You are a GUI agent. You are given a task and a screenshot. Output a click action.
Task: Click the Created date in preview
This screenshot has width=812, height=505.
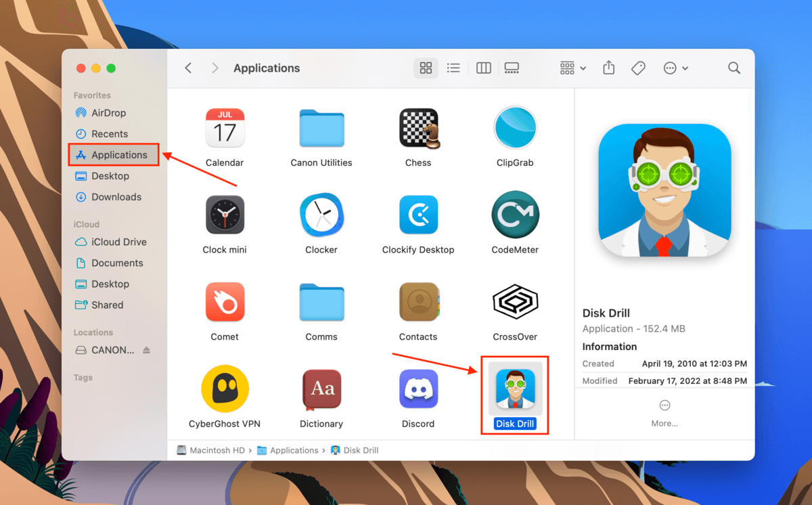[694, 364]
